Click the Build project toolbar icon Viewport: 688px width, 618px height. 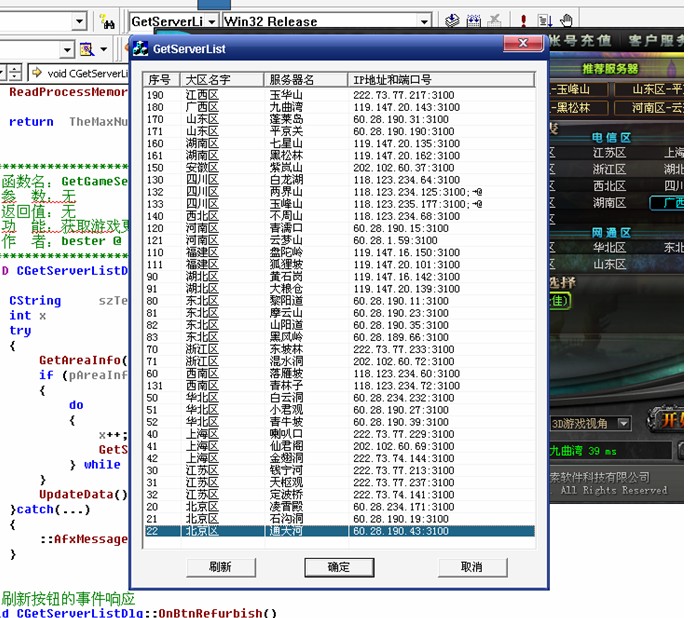click(473, 21)
